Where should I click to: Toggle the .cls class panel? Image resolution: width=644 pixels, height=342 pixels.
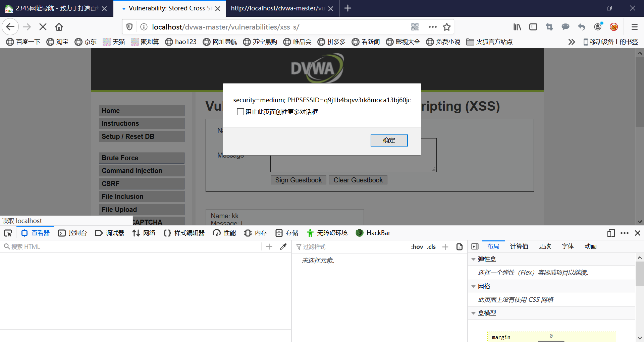(x=431, y=247)
